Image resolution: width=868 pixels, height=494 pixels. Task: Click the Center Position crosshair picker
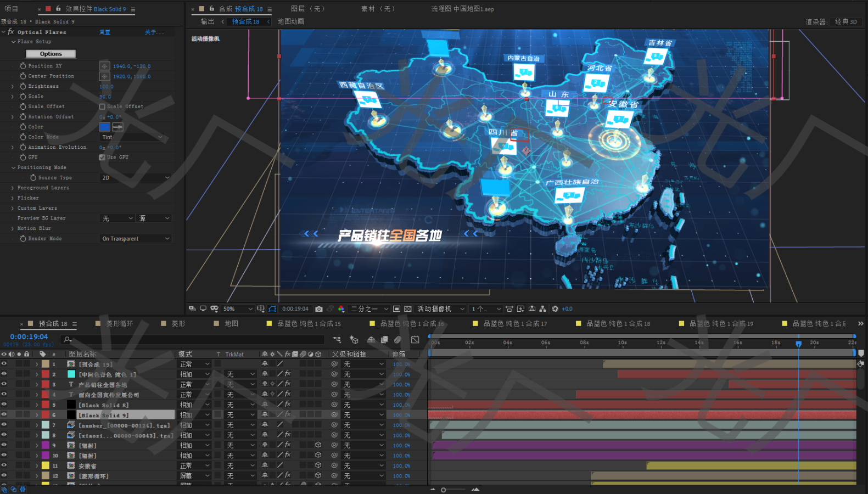coord(104,76)
